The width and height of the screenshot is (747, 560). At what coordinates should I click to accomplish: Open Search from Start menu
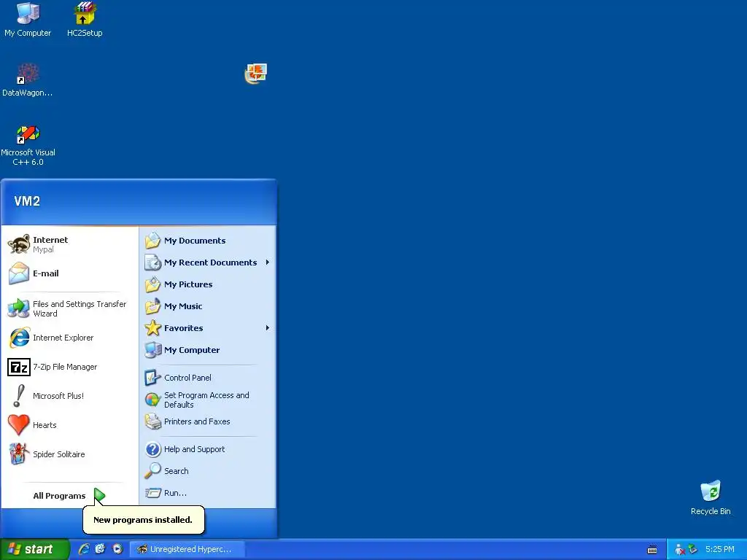[x=208, y=471]
